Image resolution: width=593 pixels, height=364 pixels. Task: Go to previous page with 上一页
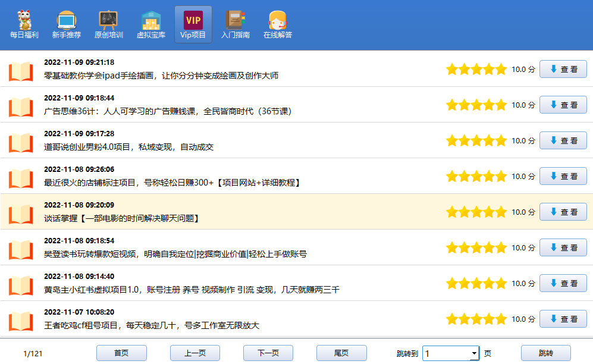click(194, 353)
